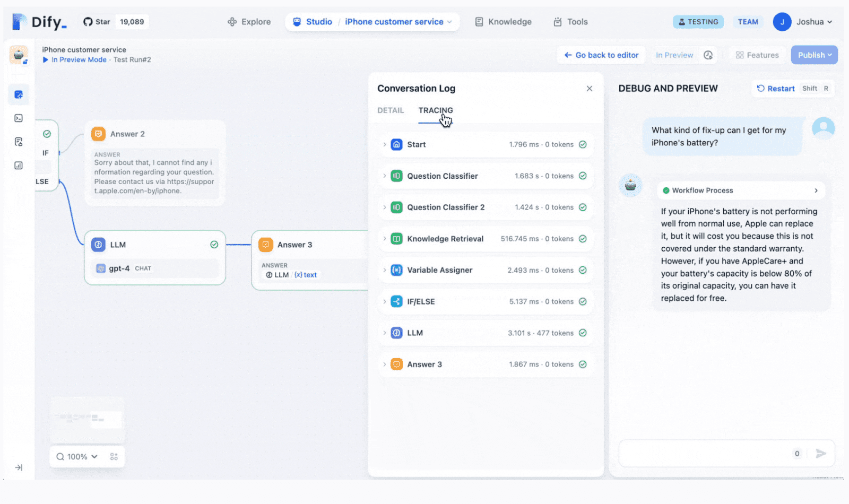
Task: Click the LLM trace row icon
Action: [x=396, y=333]
